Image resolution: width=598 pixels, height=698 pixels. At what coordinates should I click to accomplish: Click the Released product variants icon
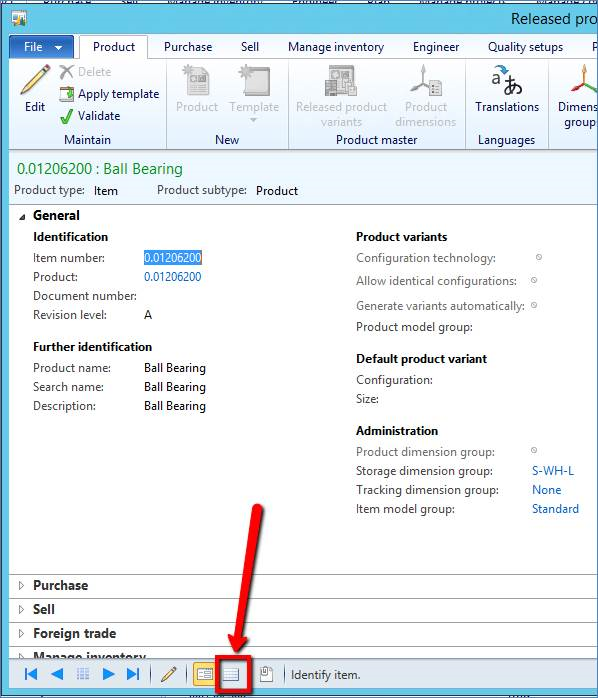(x=341, y=81)
